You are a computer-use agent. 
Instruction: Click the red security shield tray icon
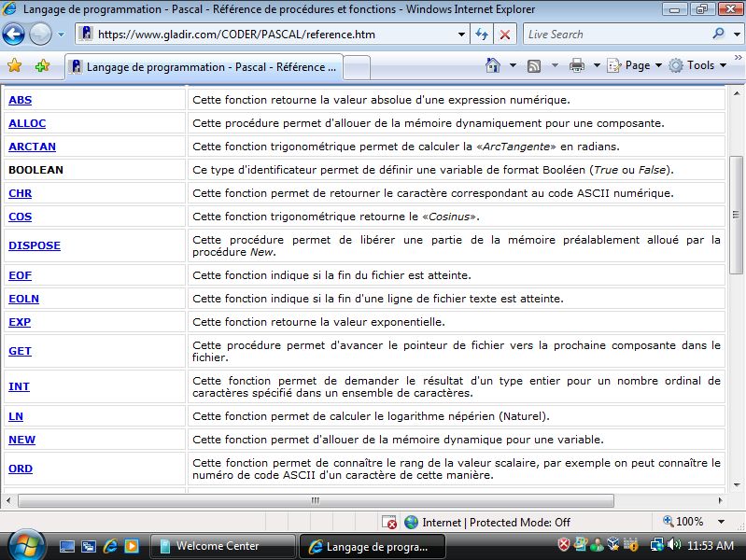[564, 544]
